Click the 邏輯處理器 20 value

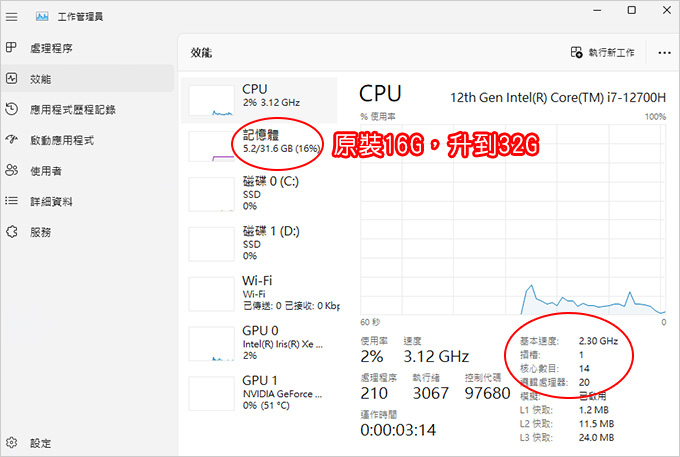[x=584, y=382]
